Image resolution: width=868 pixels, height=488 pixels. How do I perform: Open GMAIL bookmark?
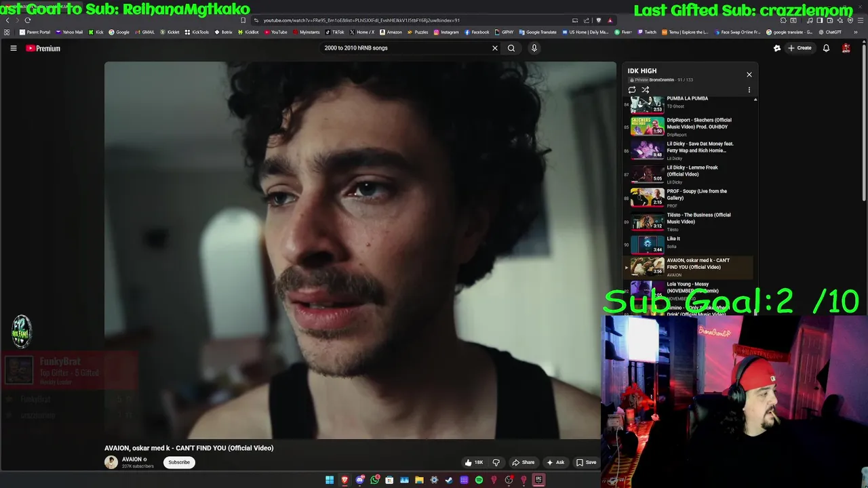pyautogui.click(x=145, y=32)
